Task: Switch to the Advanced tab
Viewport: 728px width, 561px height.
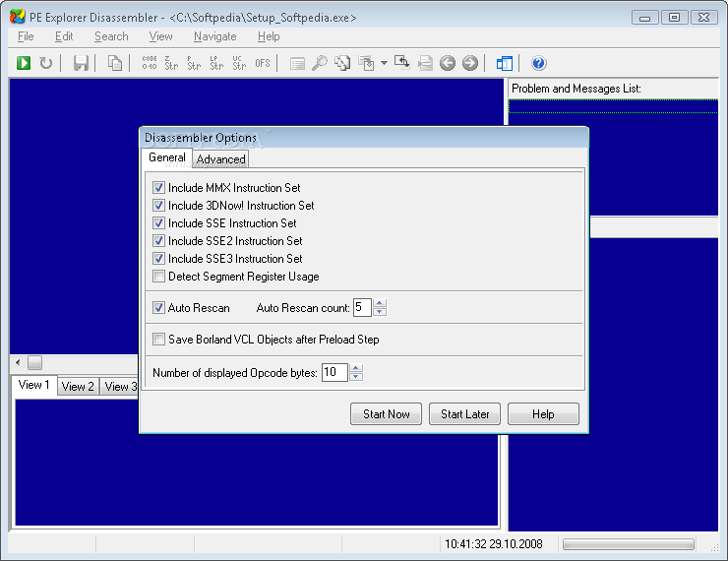Action: 220,159
